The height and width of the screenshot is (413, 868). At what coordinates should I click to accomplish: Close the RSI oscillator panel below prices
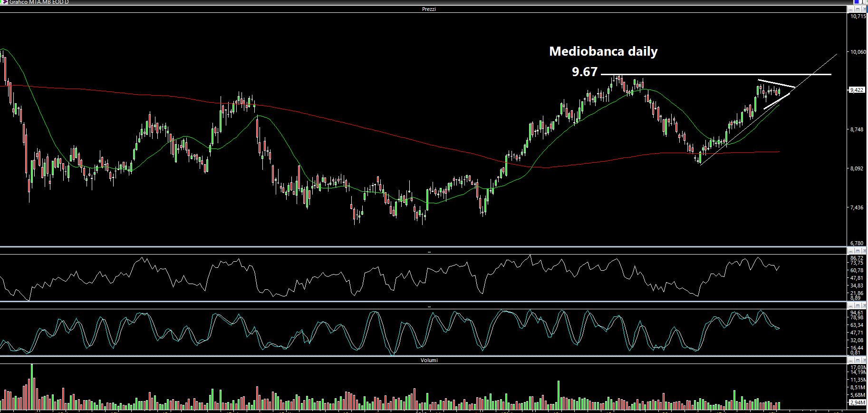864,251
